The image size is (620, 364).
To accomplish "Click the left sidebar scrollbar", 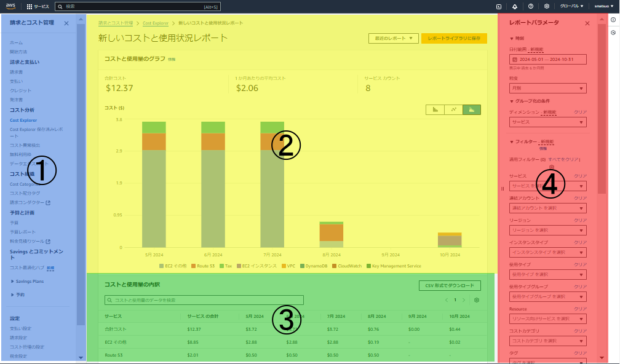I will (x=81, y=175).
